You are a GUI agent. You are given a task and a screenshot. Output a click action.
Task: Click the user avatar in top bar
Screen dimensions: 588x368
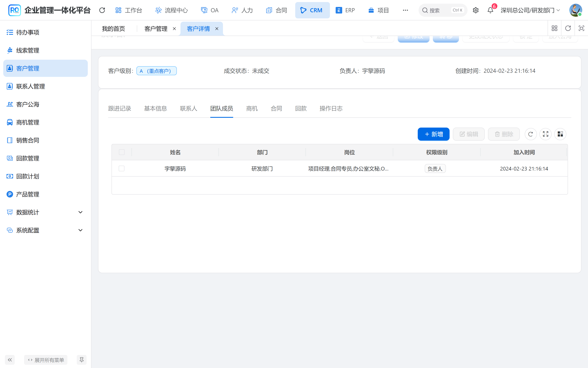pos(575,10)
